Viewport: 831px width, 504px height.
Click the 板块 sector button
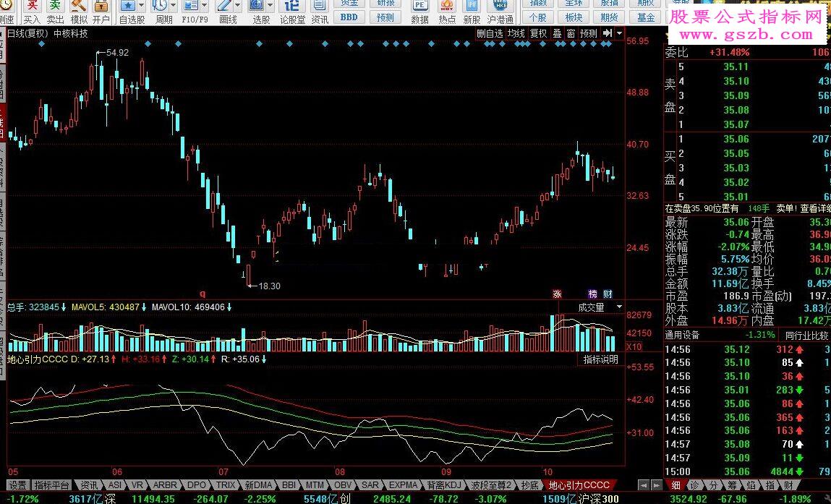coord(574,17)
